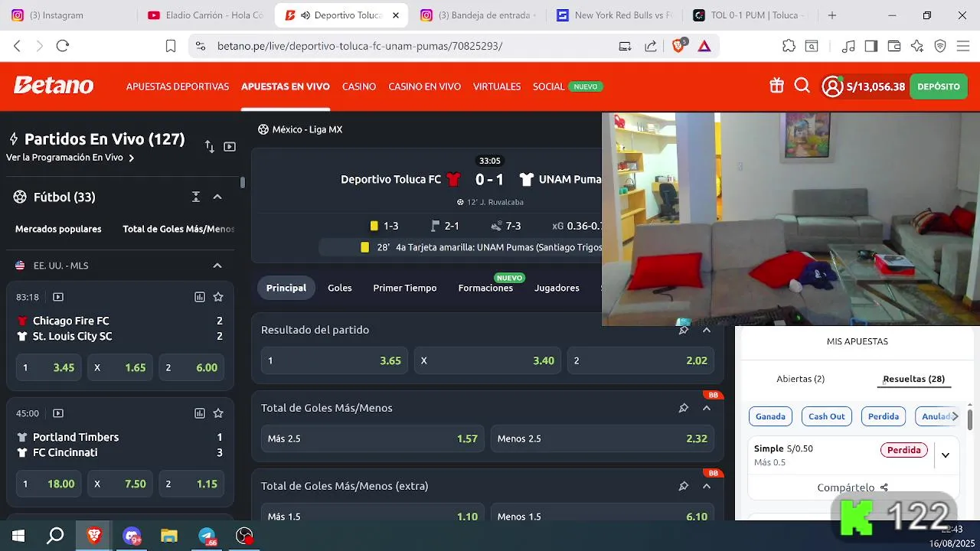Screen dimensions: 980x551
Task: Select the Principal market tab
Action: pyautogui.click(x=286, y=288)
